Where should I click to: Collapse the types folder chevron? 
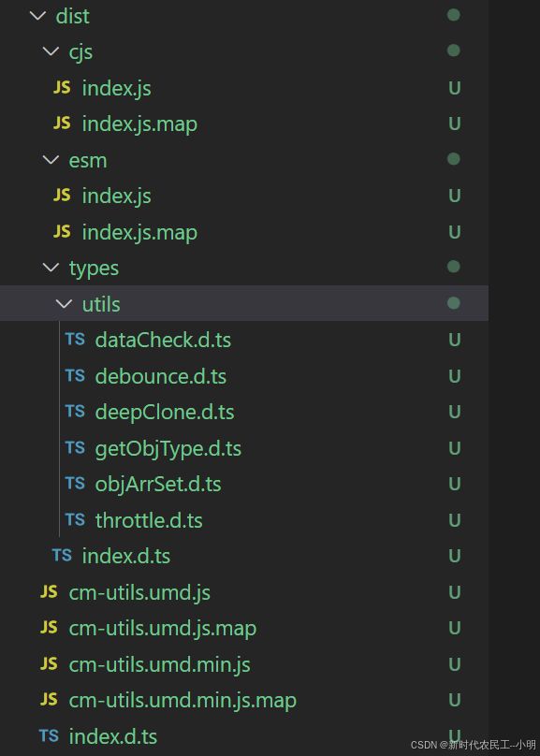51,268
